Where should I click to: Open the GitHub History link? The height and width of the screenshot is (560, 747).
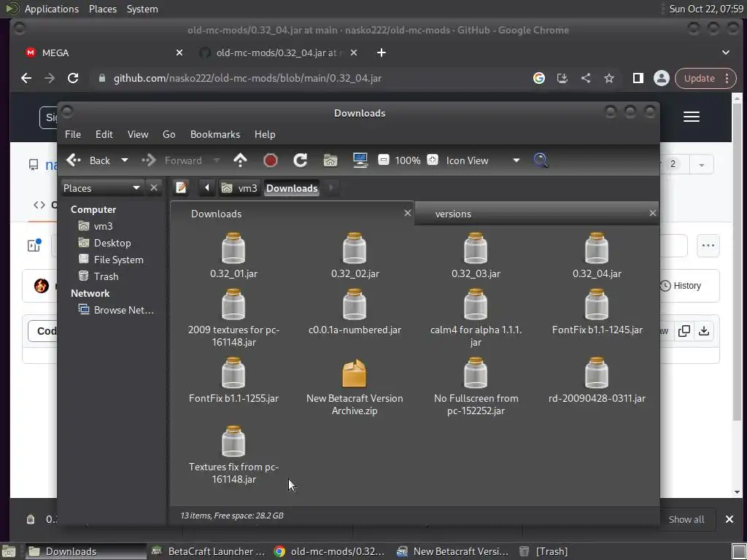pos(681,286)
